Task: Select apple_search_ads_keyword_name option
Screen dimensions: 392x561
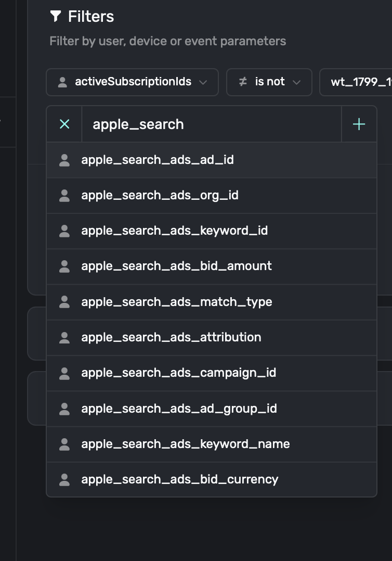Action: click(x=185, y=444)
